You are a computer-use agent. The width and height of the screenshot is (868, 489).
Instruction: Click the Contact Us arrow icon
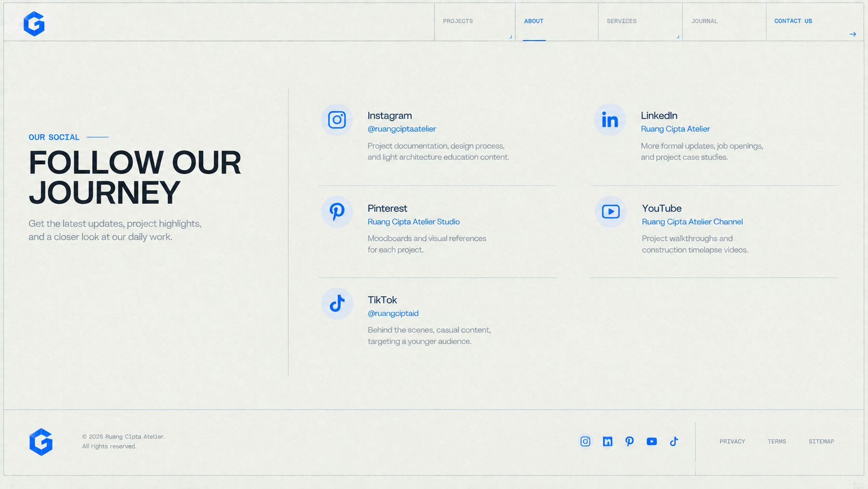(x=852, y=34)
